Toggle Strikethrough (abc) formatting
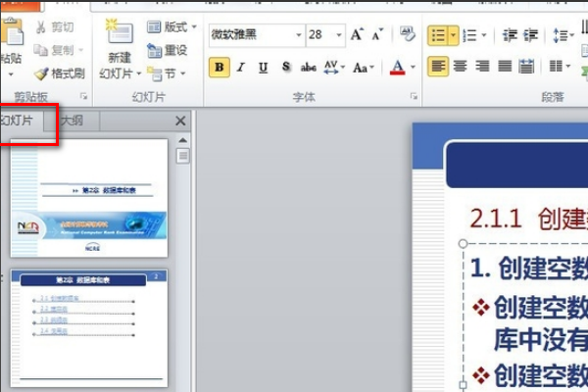Image resolution: width=588 pixels, height=392 pixels. coord(309,68)
